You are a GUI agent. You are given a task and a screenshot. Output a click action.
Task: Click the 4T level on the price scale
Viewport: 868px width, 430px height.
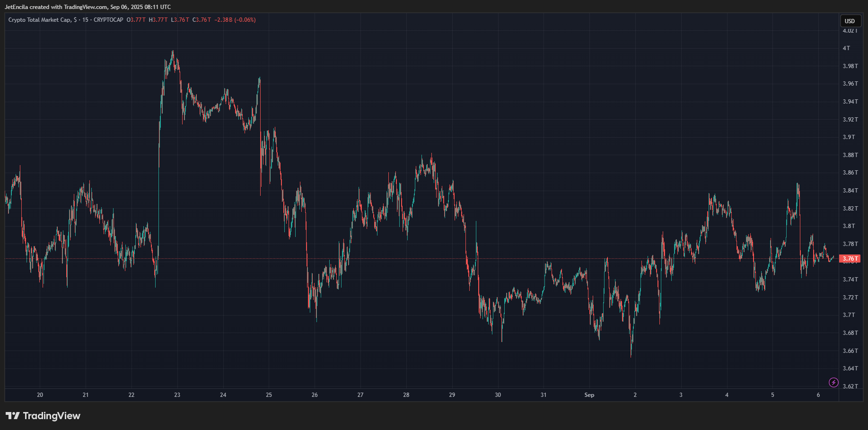pyautogui.click(x=846, y=48)
